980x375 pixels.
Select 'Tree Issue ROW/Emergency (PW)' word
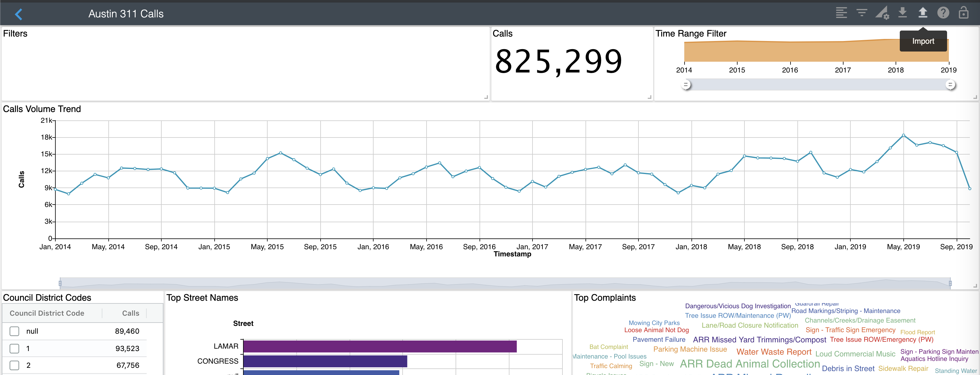pos(882,340)
